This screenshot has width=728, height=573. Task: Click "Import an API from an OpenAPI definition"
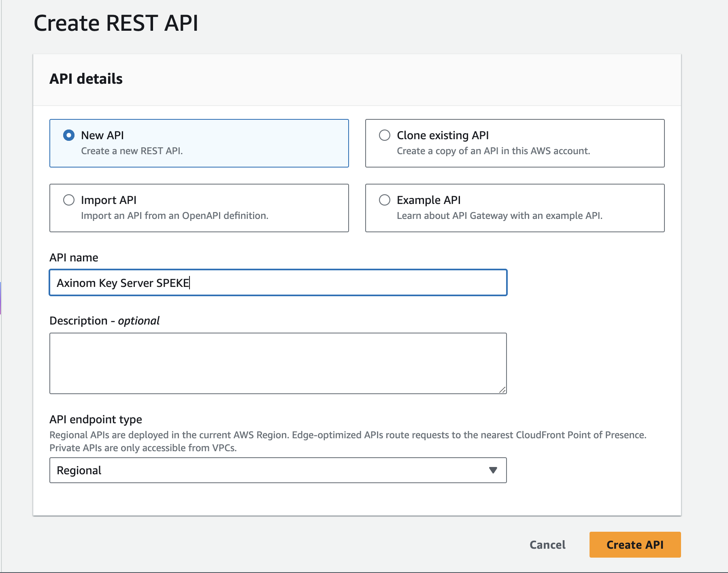(175, 216)
